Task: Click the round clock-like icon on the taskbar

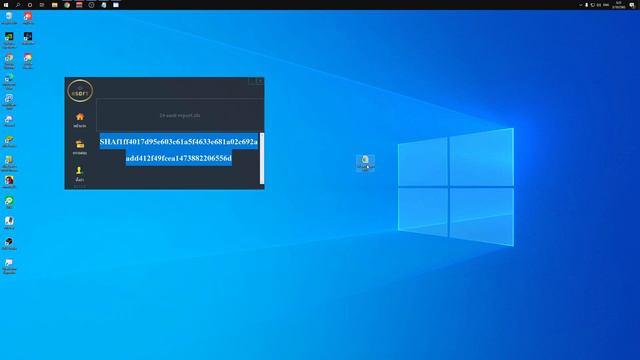Action: click(x=91, y=5)
